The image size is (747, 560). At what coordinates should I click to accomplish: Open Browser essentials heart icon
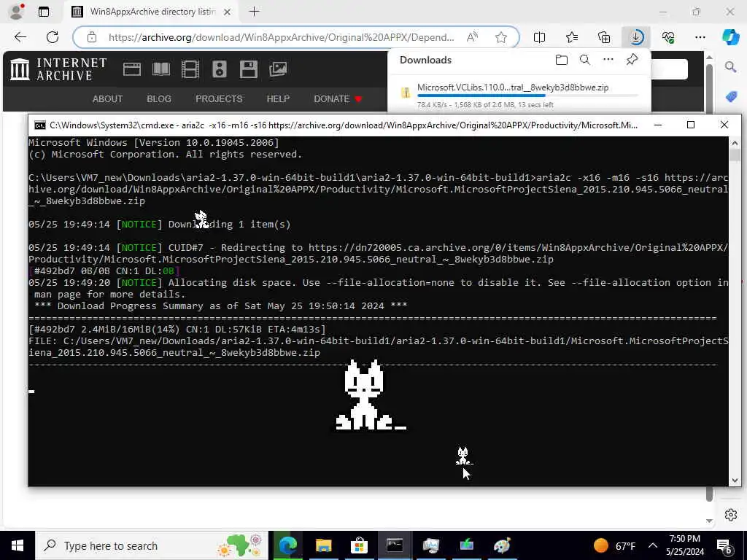tap(668, 37)
